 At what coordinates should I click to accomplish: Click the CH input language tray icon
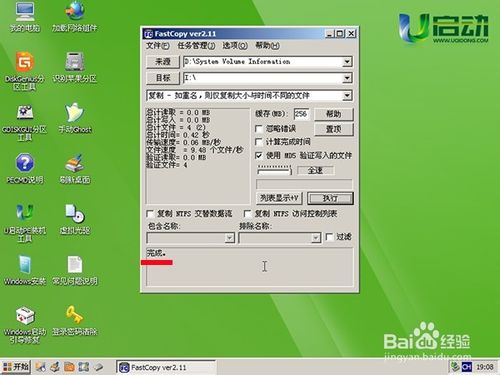coord(467,367)
